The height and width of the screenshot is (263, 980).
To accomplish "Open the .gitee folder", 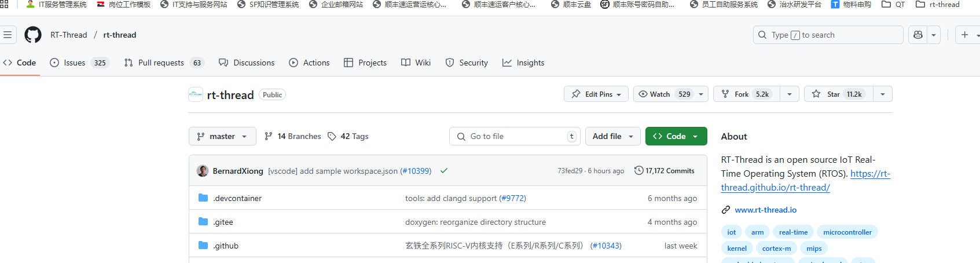I will [x=223, y=222].
